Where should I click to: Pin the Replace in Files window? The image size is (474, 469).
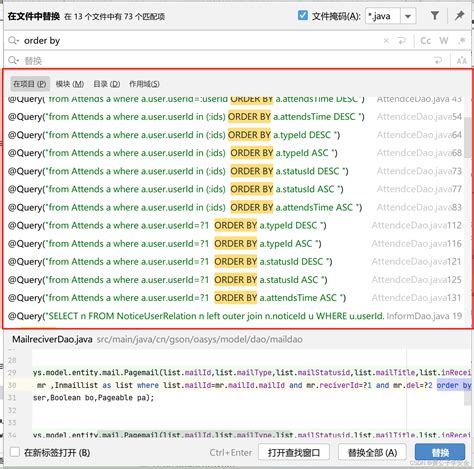point(459,15)
